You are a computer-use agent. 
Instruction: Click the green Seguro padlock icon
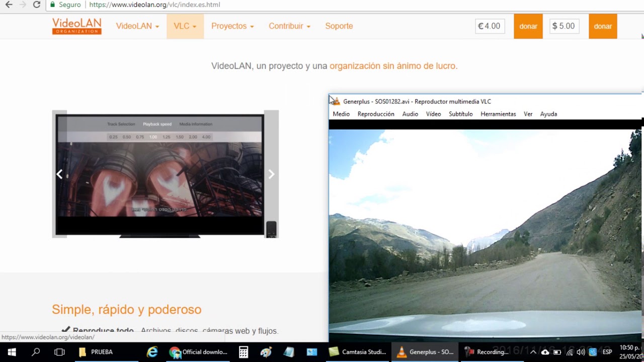coord(53,5)
